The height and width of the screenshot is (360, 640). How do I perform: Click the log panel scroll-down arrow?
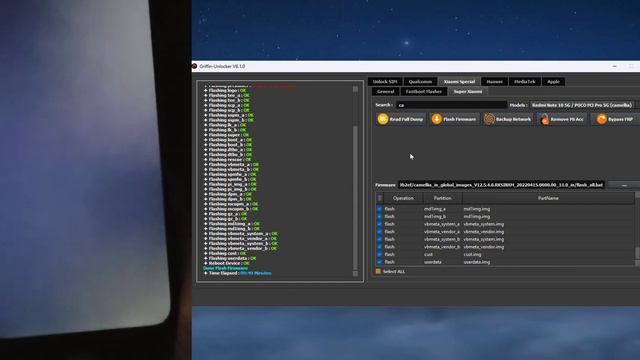355,274
